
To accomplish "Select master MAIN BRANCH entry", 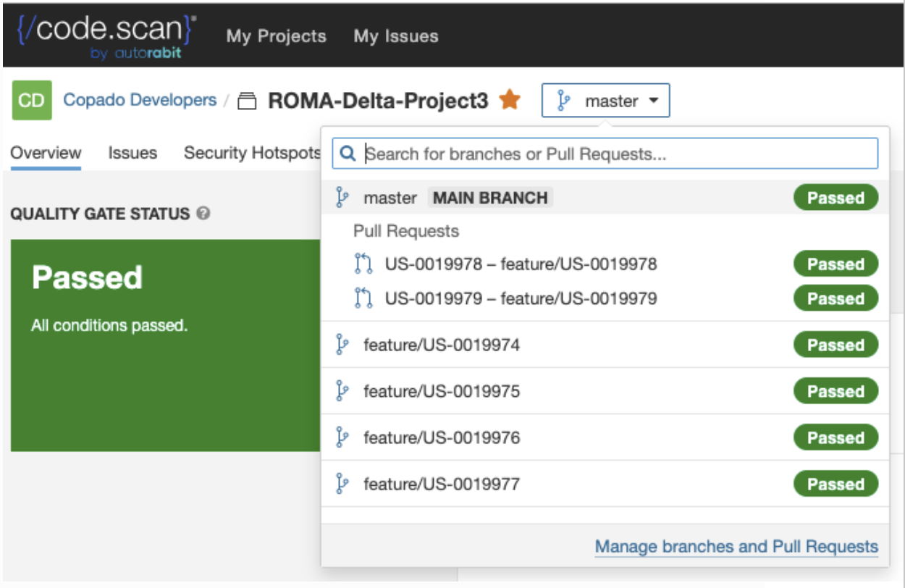I will (605, 198).
